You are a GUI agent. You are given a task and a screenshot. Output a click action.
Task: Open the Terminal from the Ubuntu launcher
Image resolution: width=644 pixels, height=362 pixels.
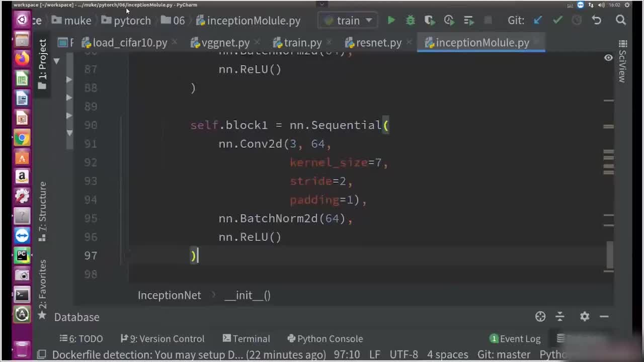click(22, 295)
